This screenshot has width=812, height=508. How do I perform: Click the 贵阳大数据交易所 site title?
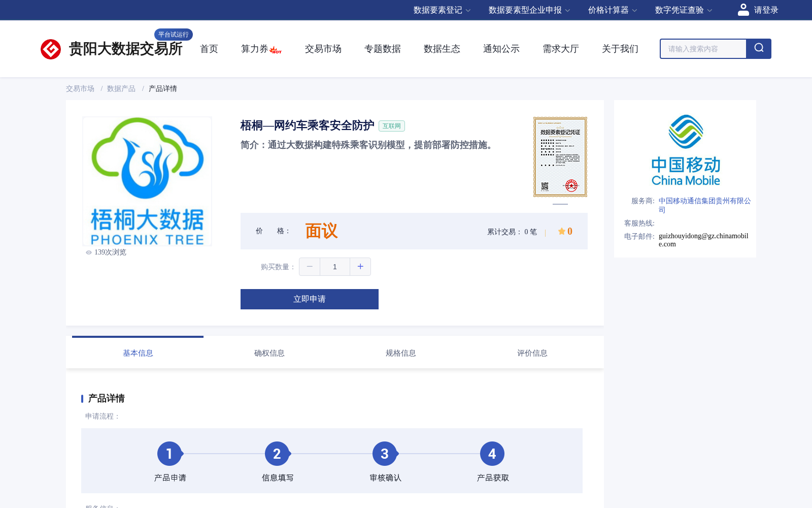pos(126,49)
